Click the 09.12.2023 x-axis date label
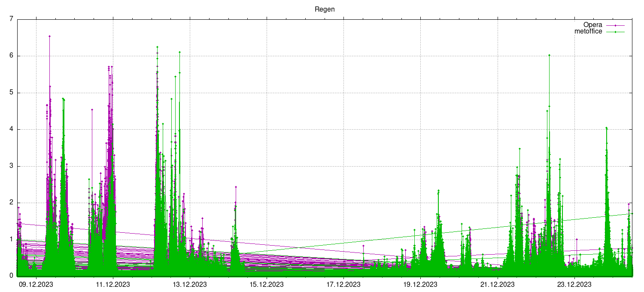 tap(36, 284)
